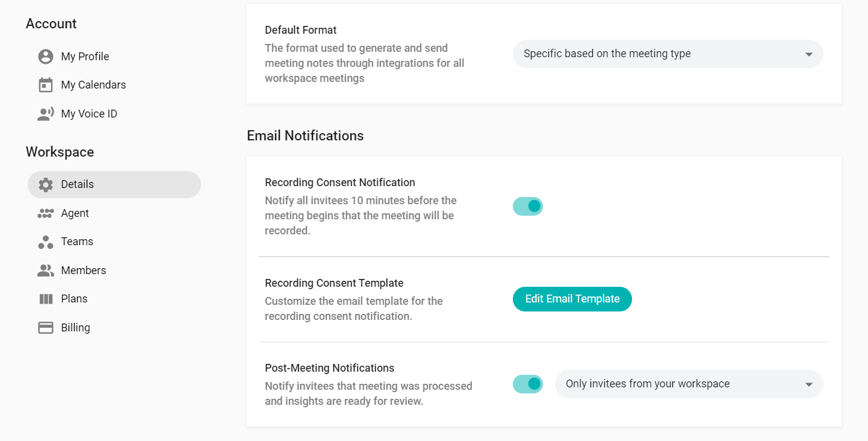Click the Edit Email Template button
The height and width of the screenshot is (441, 868).
(x=572, y=299)
